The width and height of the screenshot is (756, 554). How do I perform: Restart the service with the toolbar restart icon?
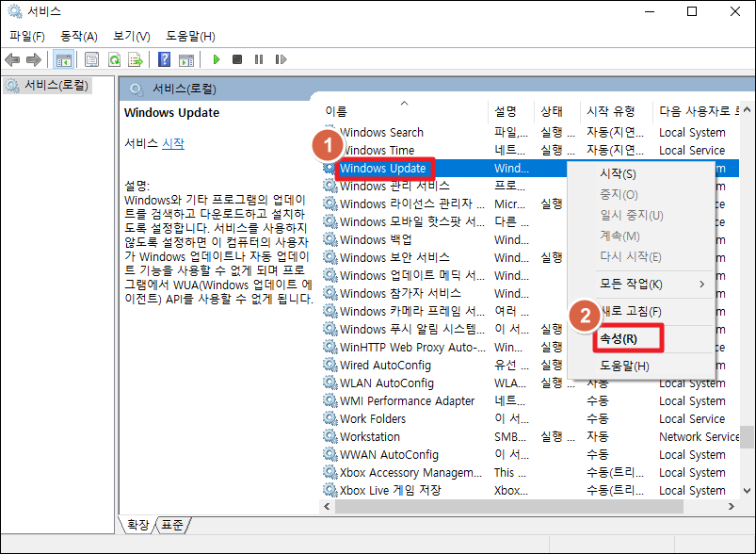tap(281, 60)
